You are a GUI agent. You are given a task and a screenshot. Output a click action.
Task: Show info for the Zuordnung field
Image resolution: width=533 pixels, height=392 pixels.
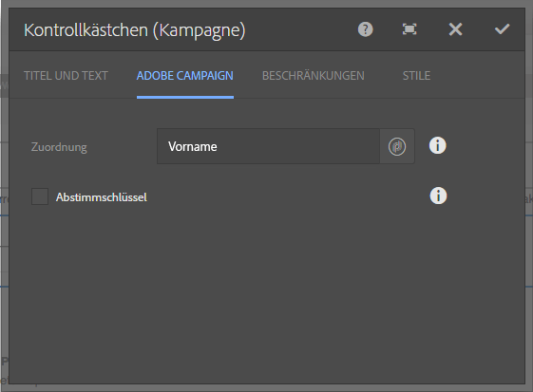point(437,146)
